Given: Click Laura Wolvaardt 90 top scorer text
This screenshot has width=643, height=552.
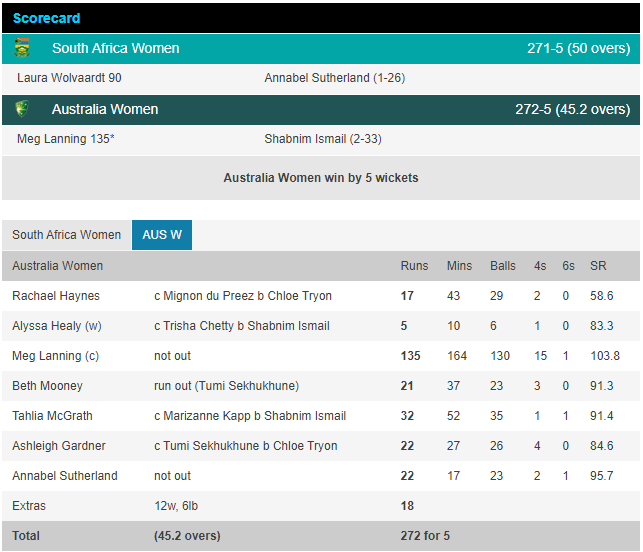Looking at the screenshot, I should (69, 78).
